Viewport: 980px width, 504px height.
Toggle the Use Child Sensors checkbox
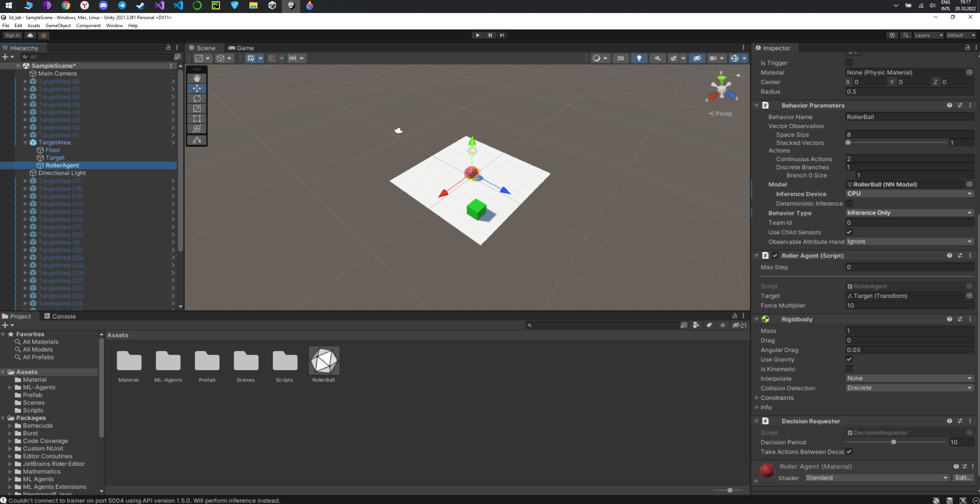point(849,232)
